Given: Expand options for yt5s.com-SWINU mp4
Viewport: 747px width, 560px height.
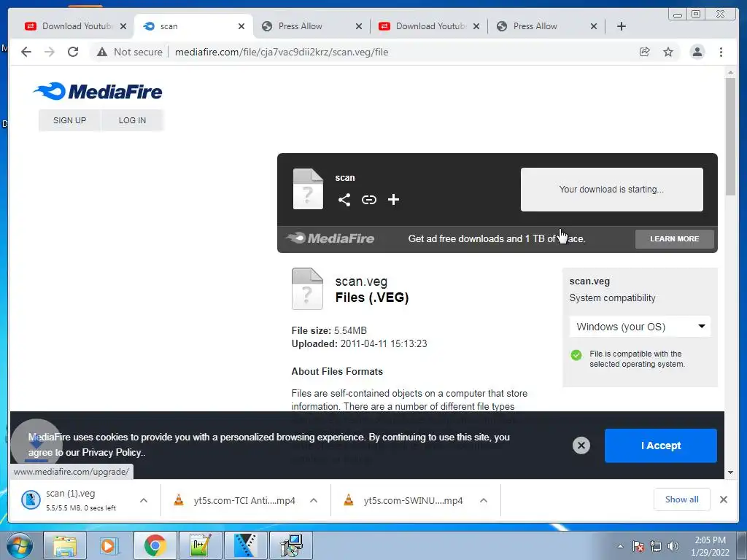Looking at the screenshot, I should pos(484,500).
